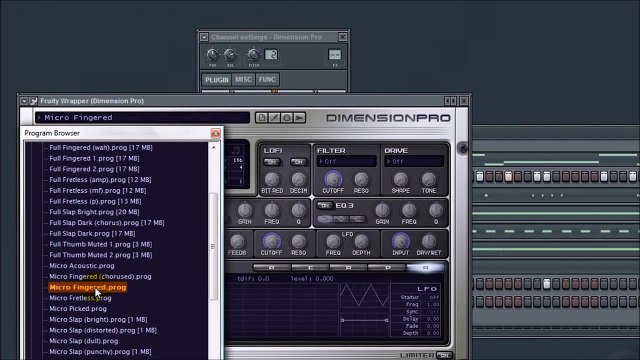Select Micro Fretless.prog in Program Browser

click(x=80, y=298)
